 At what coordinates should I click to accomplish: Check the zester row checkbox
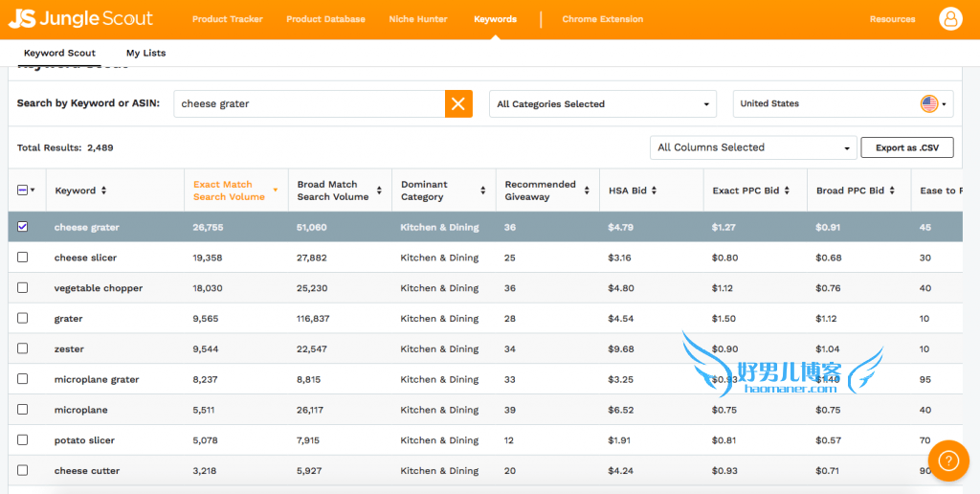point(23,348)
